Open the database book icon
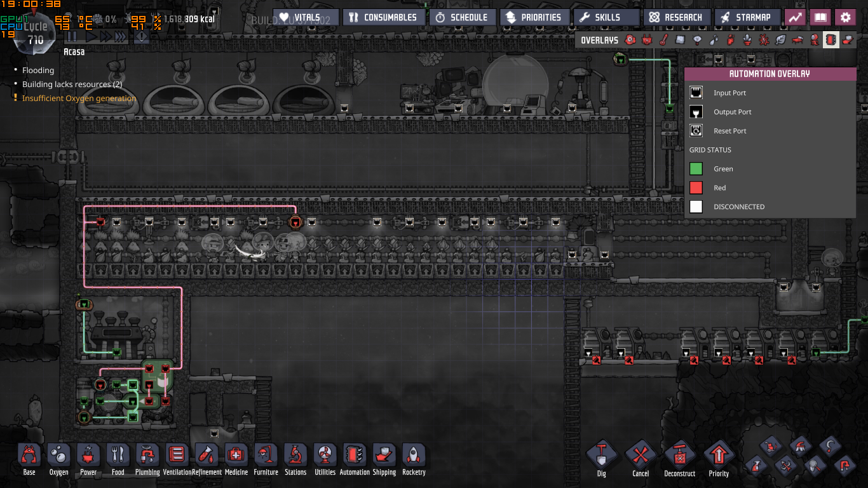The image size is (868, 488). (820, 17)
